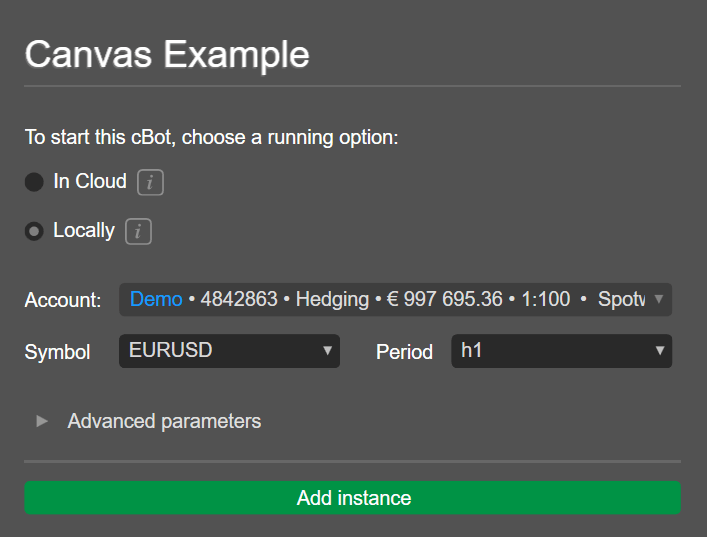
Task: Click the blue Demo account text
Action: pos(156,299)
